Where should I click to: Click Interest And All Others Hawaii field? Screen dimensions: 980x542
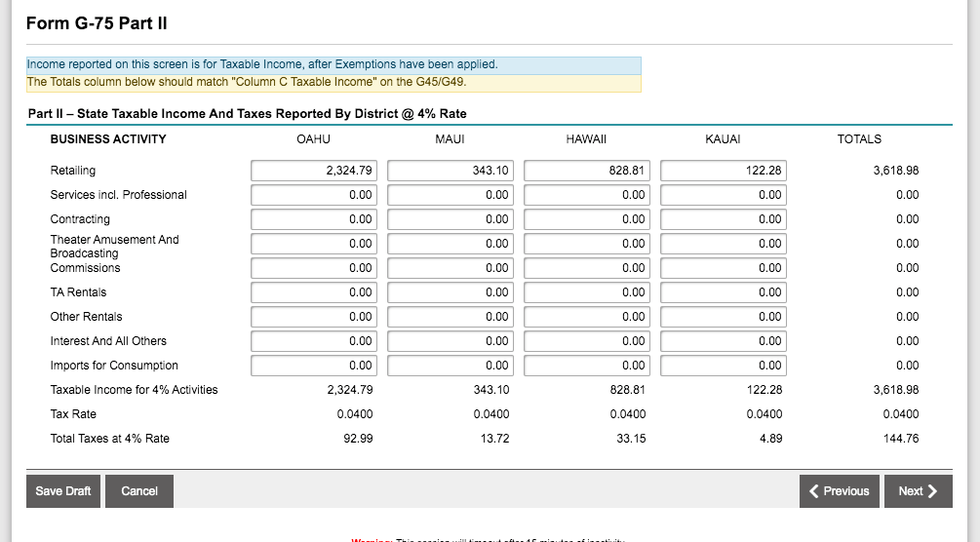(586, 341)
